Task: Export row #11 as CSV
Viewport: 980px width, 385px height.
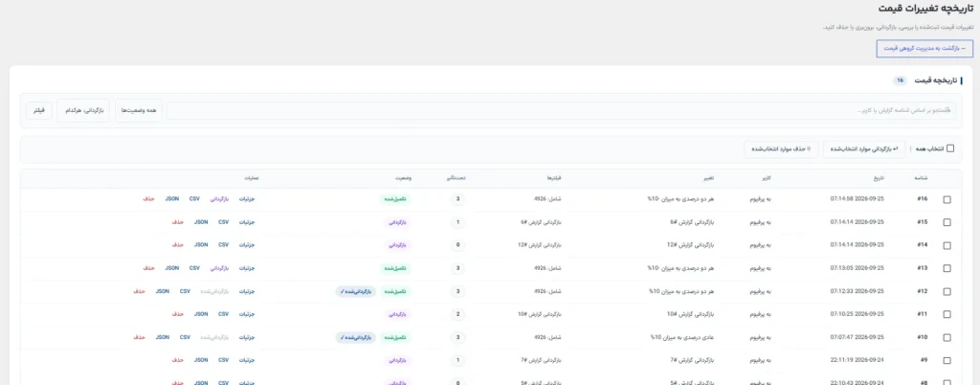Action: [x=223, y=314]
